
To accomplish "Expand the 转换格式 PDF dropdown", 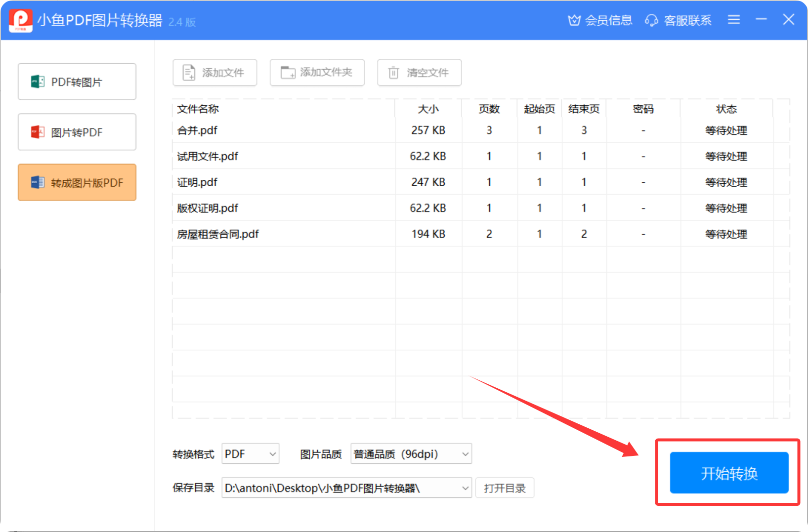I will click(272, 454).
